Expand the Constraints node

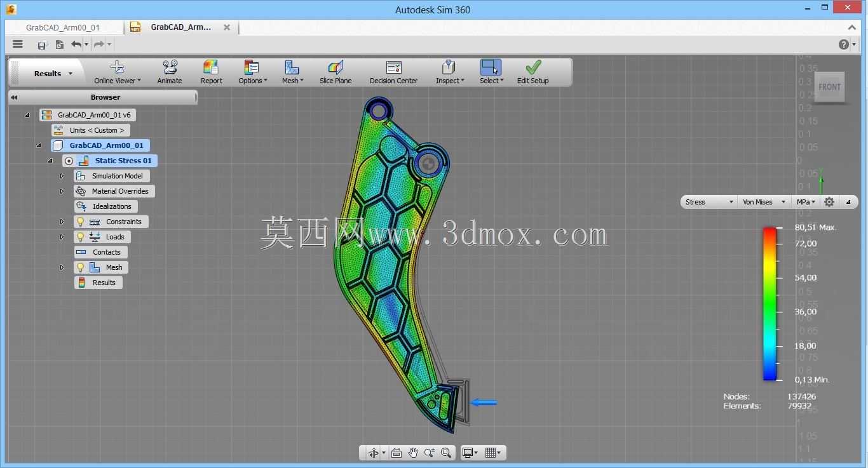click(62, 222)
